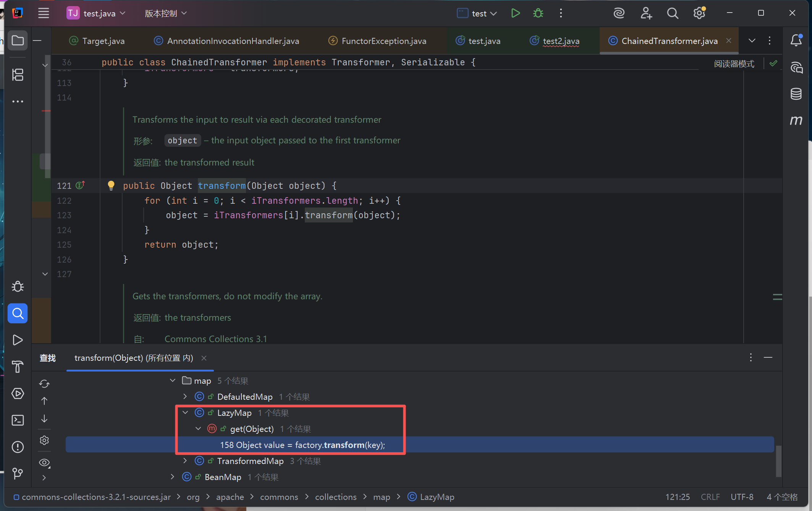Viewport: 812px width, 511px height.
Task: Toggle the preview eye icon in the Find panel
Action: (44, 462)
